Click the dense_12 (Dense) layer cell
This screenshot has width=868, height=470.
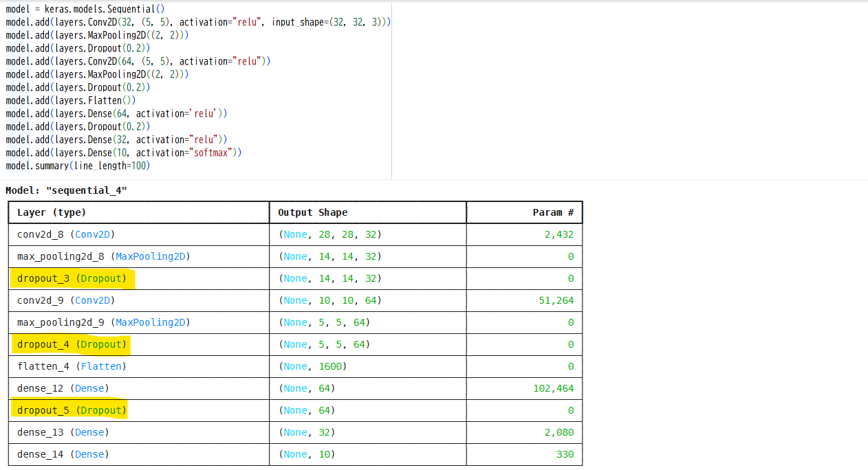(63, 388)
